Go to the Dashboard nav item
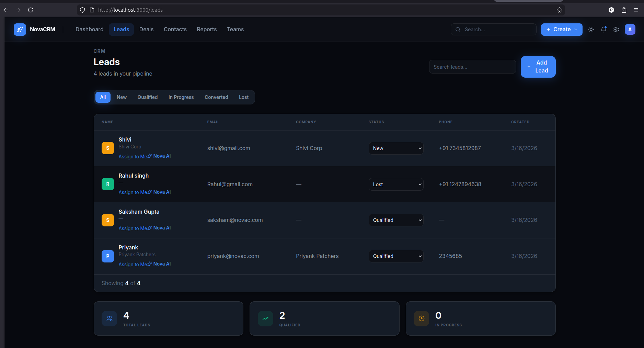This screenshot has height=348, width=644. [90, 30]
